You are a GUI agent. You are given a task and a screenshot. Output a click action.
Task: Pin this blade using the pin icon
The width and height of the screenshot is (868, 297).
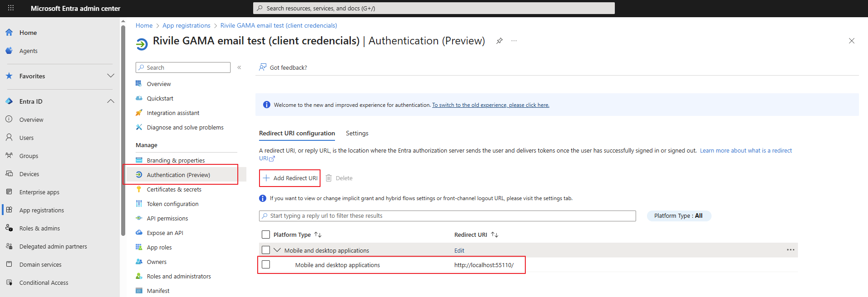[500, 41]
